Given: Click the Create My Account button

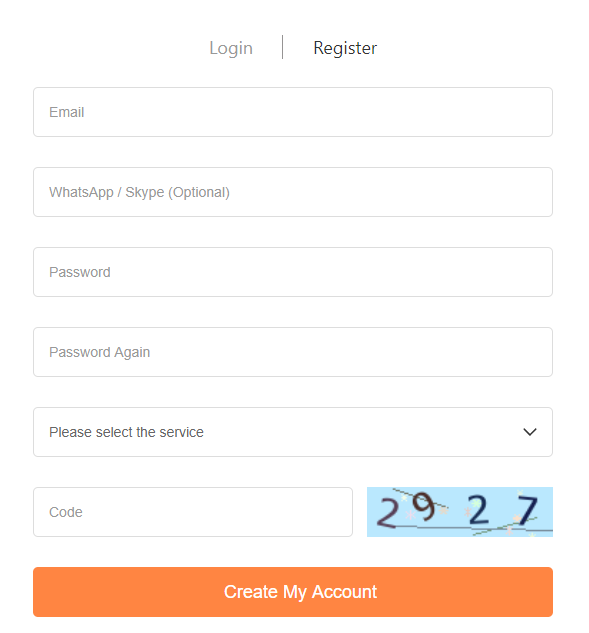Looking at the screenshot, I should pyautogui.click(x=293, y=591).
